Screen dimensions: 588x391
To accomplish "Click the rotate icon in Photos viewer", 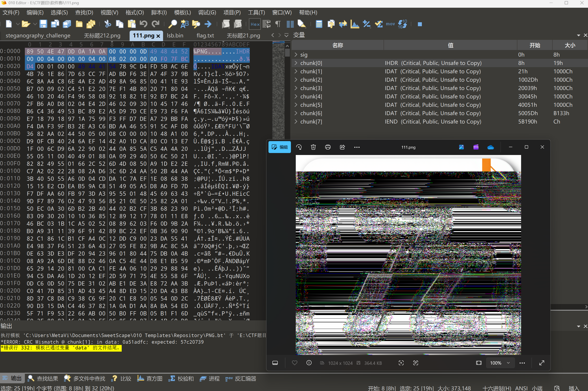I will click(299, 147).
